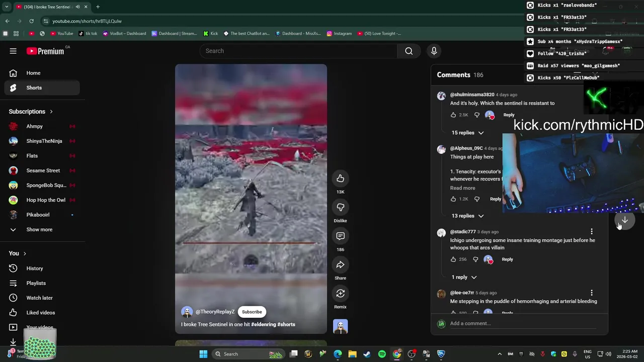Go to Home in sidebar
644x362 pixels.
pyautogui.click(x=42, y=73)
